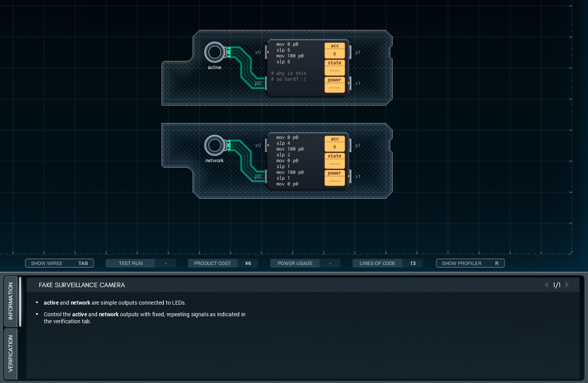
Task: Switch to the Information tab
Action: click(10, 301)
